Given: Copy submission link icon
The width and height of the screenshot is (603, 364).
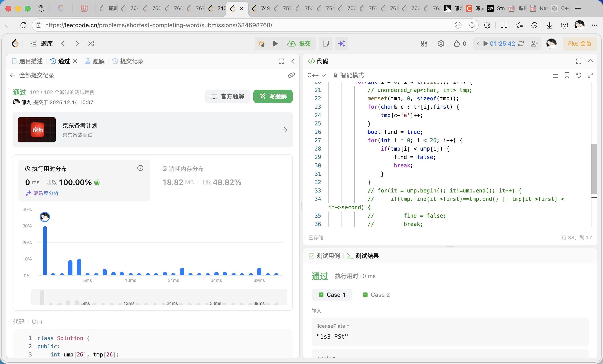Looking at the screenshot, I should click(x=291, y=75).
